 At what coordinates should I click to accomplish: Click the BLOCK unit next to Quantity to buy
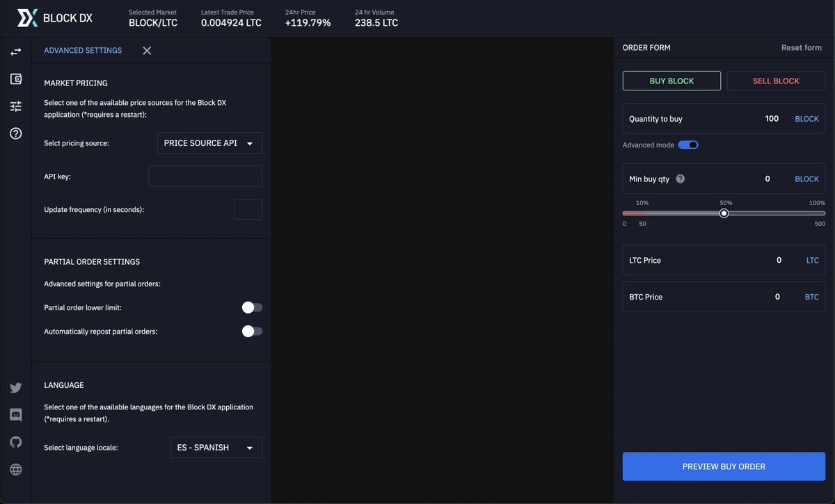click(806, 119)
